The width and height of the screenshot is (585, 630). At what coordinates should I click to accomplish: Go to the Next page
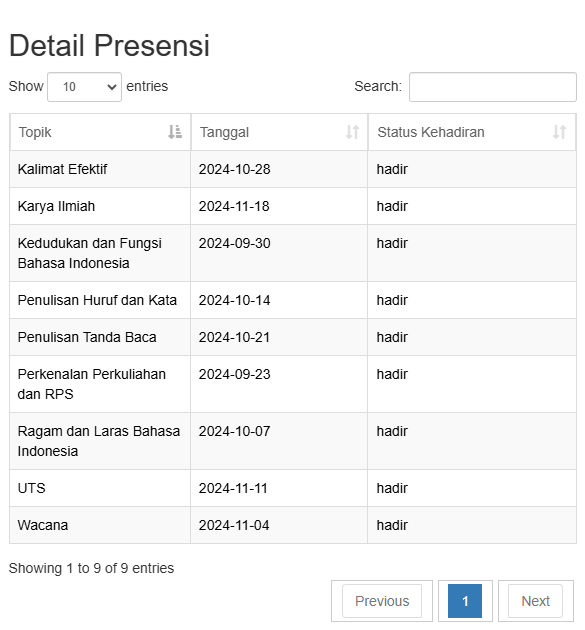(x=535, y=601)
